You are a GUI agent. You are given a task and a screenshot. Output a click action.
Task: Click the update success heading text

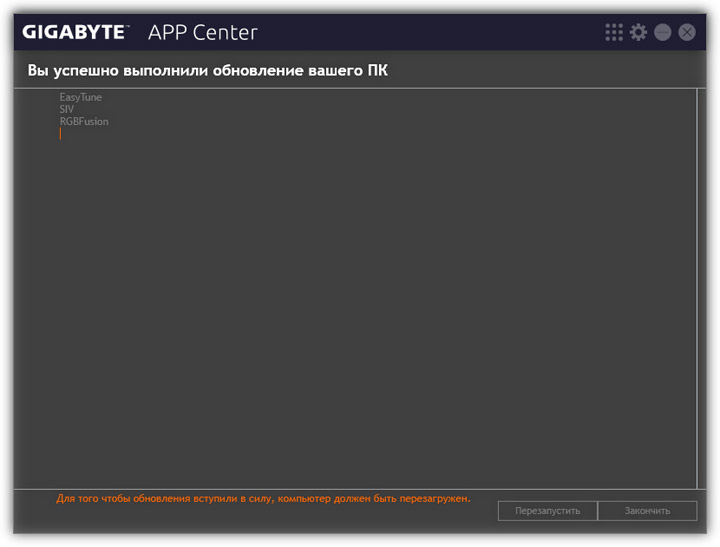point(208,70)
